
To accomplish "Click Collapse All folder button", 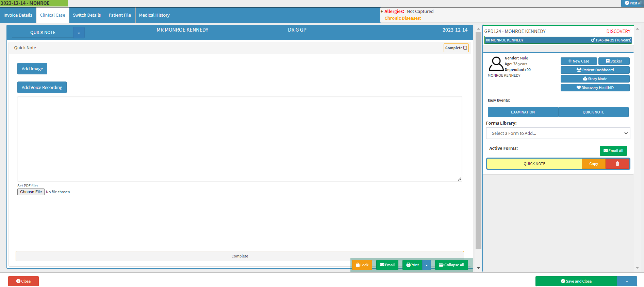I will (451, 265).
